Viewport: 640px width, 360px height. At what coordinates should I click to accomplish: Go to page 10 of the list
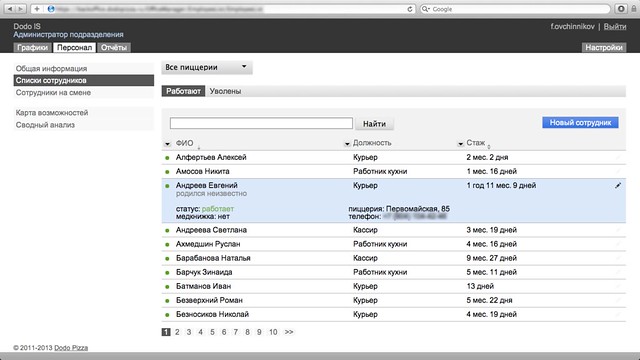tap(273, 332)
